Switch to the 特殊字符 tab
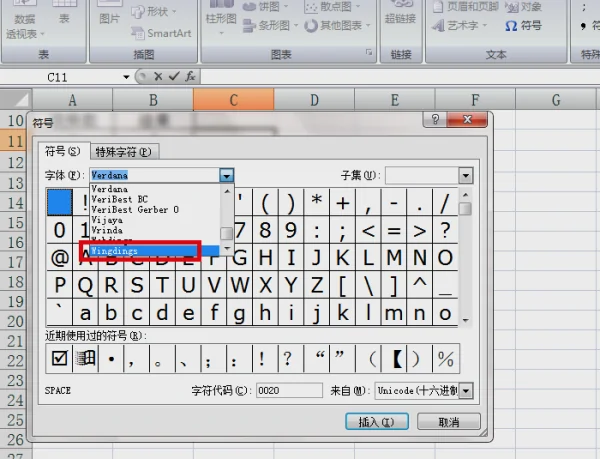The image size is (600, 459). pyautogui.click(x=123, y=152)
